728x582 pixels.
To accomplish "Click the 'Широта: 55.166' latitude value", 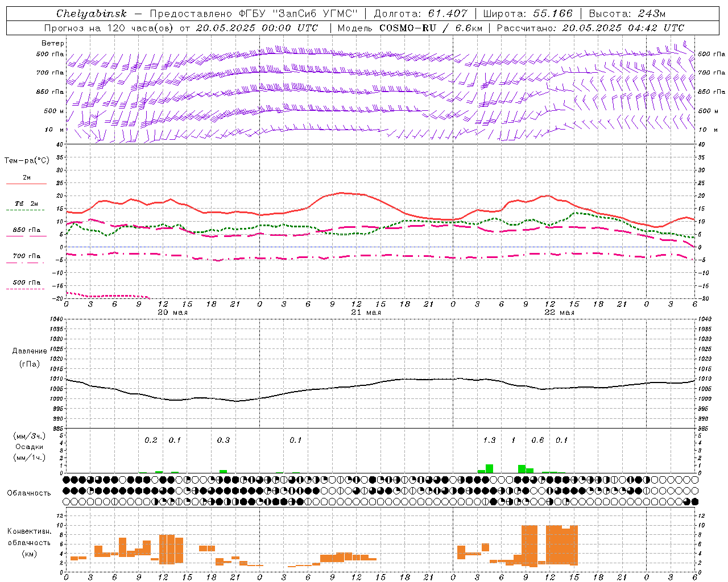I will tap(527, 14).
